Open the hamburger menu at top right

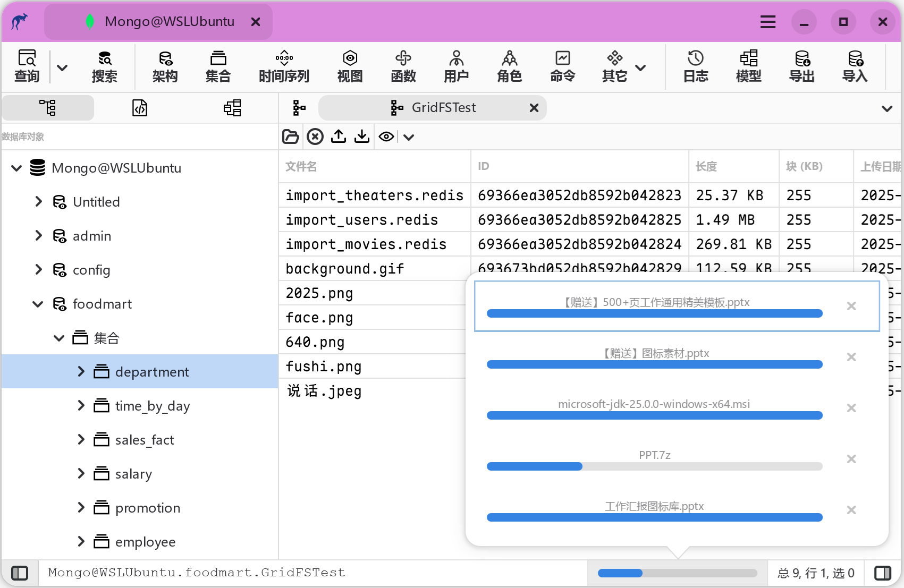[767, 22]
